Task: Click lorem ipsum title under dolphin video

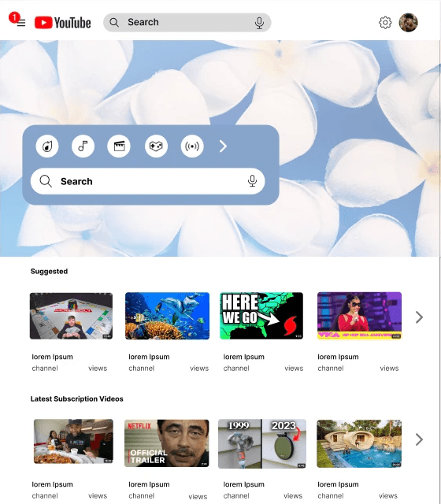Action: click(x=149, y=357)
